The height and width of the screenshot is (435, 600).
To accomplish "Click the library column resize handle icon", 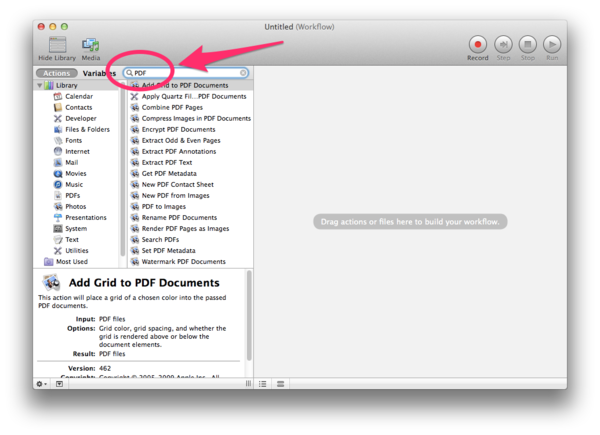I will [248, 384].
